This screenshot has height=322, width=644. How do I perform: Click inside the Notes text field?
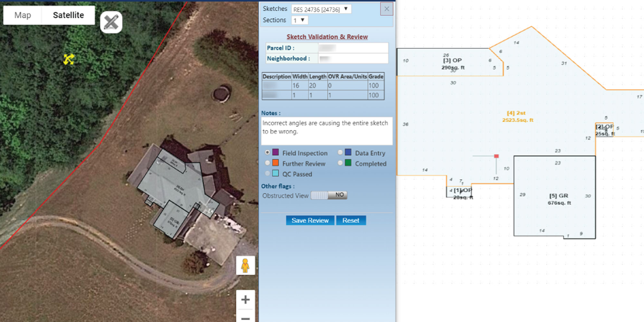point(327,131)
